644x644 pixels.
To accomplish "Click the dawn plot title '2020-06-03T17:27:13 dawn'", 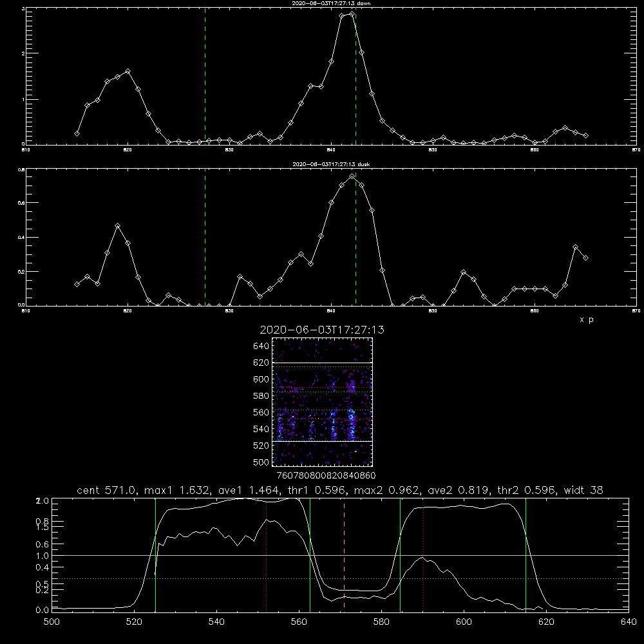I will [x=331, y=3].
